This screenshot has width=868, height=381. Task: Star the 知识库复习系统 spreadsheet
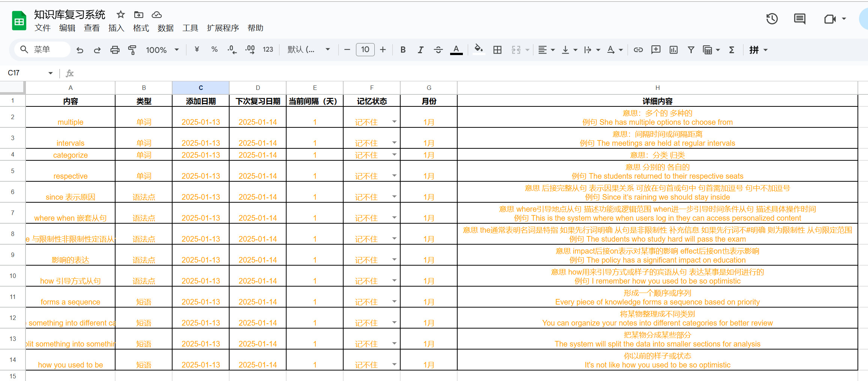point(120,15)
